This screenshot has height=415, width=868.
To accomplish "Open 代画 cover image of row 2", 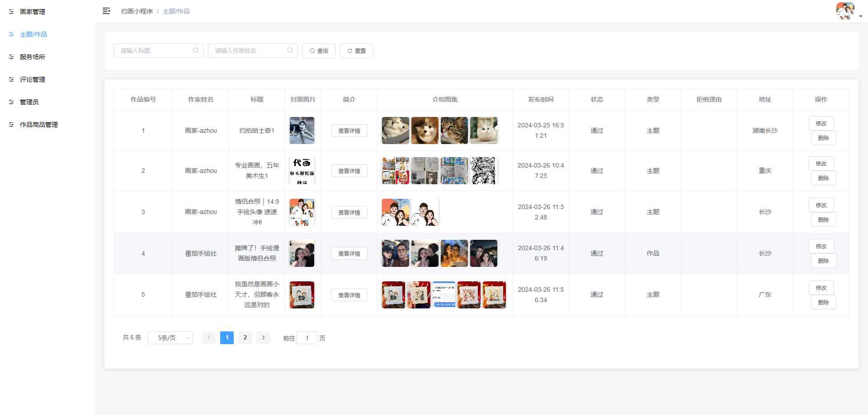I will [302, 171].
